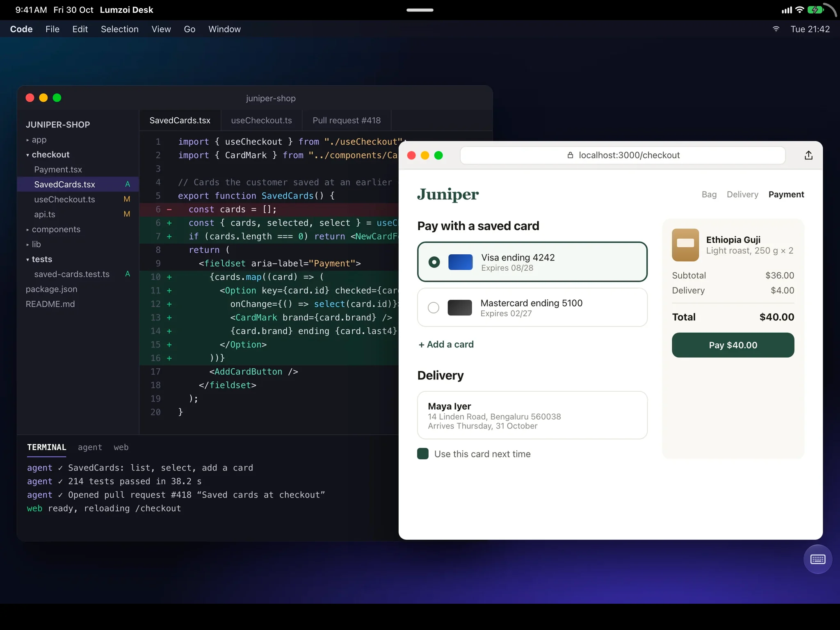This screenshot has height=630, width=840.
Task: Open the View menu
Action: point(161,29)
